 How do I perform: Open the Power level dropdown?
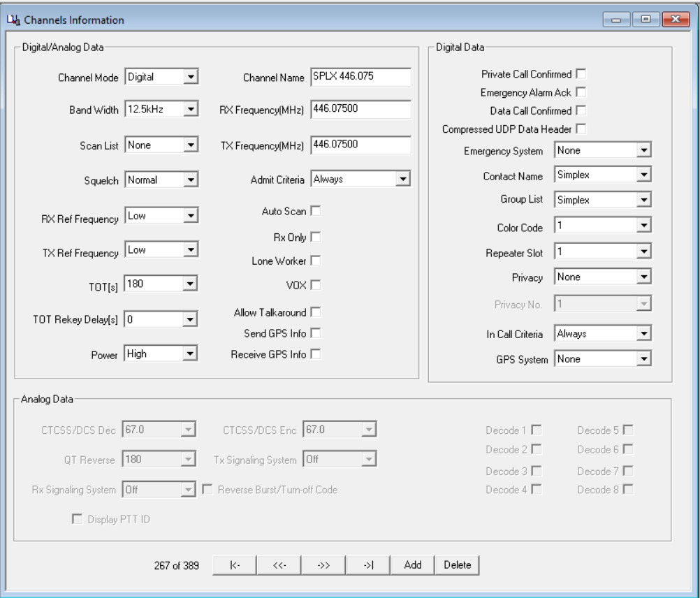[191, 354]
